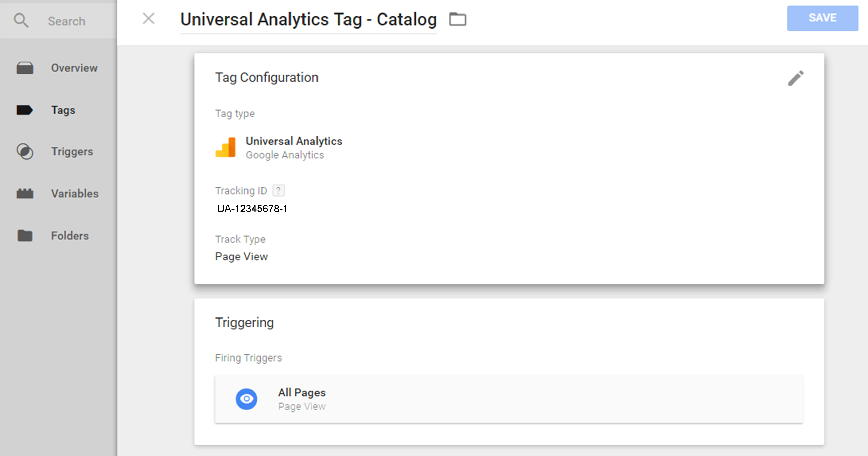868x456 pixels.
Task: Open the Triggering section
Action: coord(245,322)
